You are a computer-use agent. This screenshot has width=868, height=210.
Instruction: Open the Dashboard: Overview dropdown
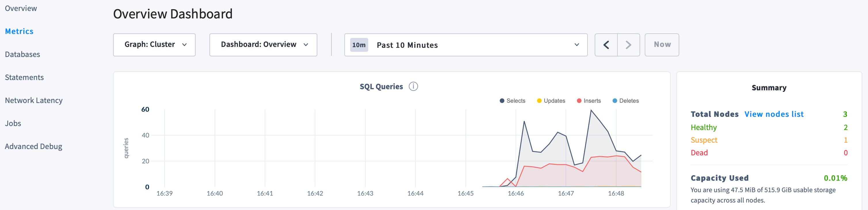[263, 45]
